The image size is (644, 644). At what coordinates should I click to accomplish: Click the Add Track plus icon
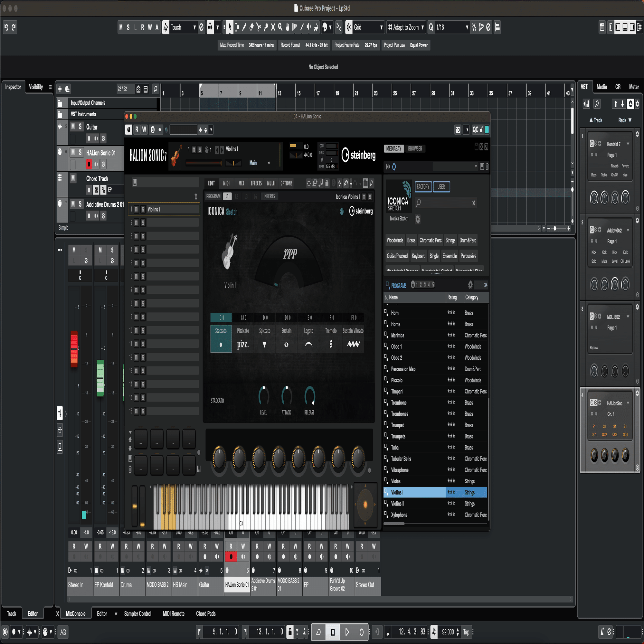60,89
